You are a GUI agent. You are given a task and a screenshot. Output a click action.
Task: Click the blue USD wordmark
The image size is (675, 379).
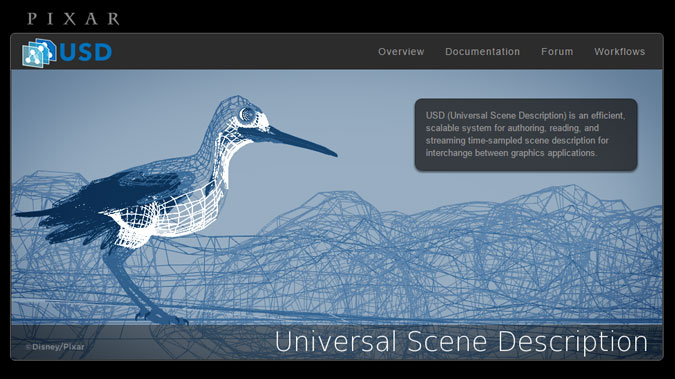(85, 53)
